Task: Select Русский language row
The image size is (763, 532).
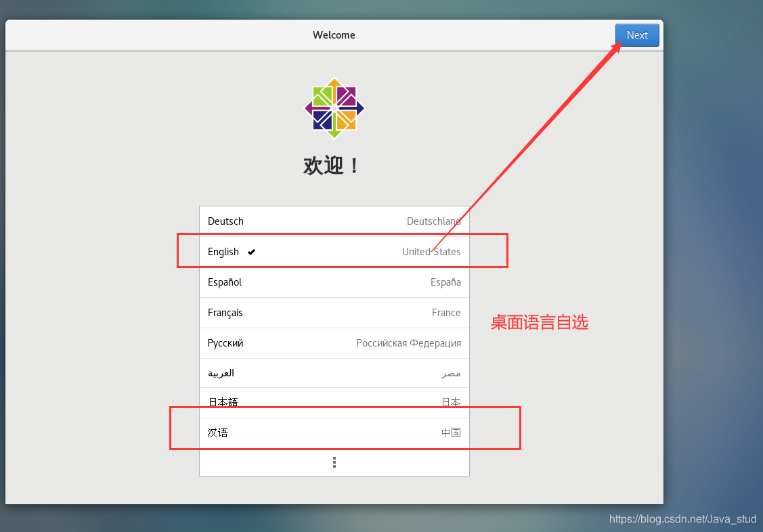Action: 334,343
